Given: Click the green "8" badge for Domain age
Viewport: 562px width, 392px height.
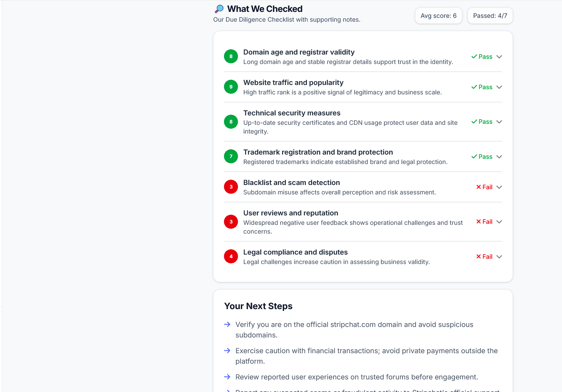Looking at the screenshot, I should [x=231, y=56].
